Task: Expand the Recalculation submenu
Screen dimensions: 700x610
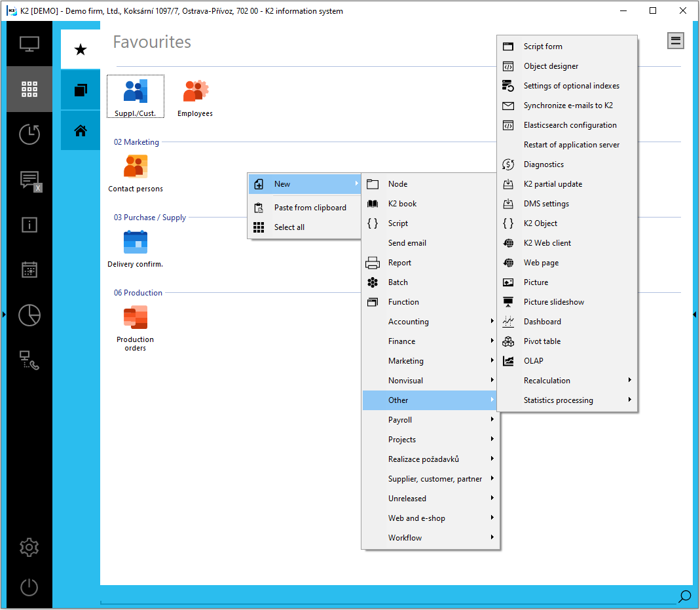Action: 567,381
